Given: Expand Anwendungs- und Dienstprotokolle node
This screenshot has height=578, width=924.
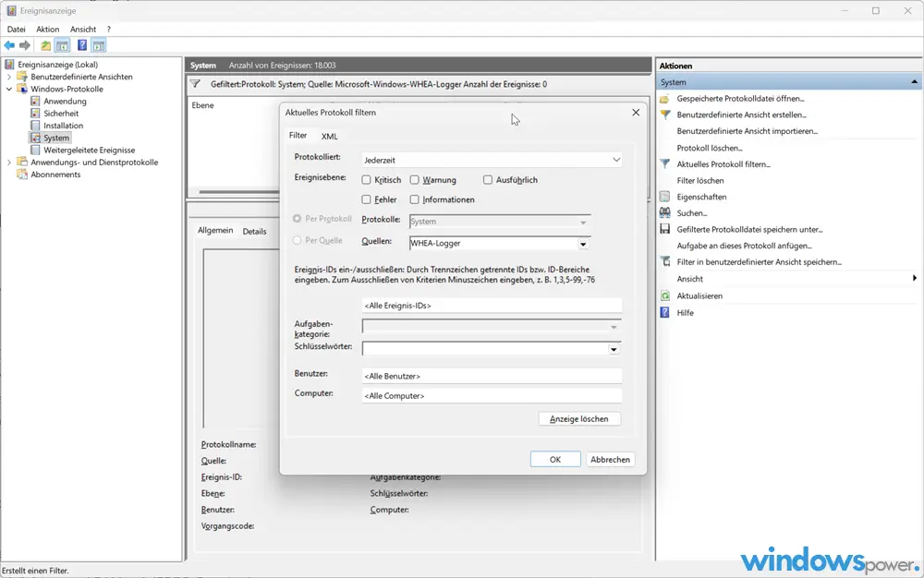Looking at the screenshot, I should [x=9, y=163].
